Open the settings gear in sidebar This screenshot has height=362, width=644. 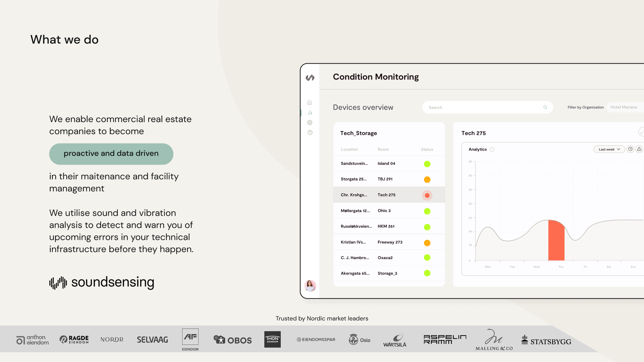310,123
